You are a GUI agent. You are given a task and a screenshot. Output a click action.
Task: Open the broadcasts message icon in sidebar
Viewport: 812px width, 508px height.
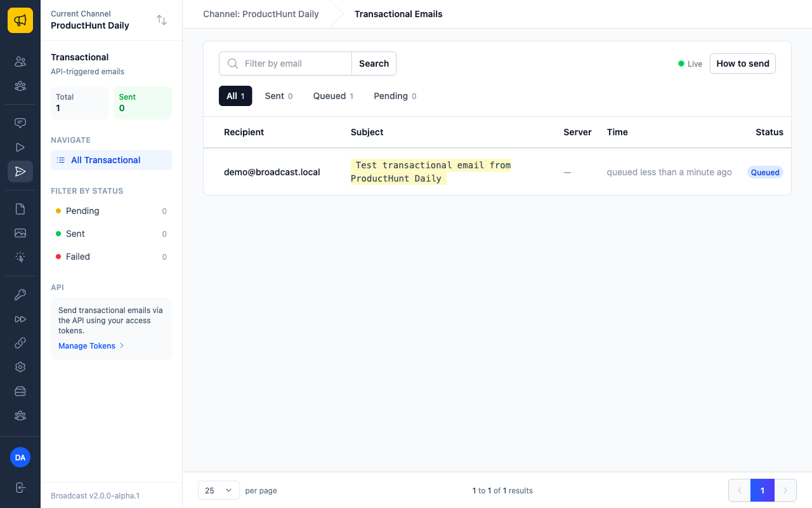tap(20, 123)
